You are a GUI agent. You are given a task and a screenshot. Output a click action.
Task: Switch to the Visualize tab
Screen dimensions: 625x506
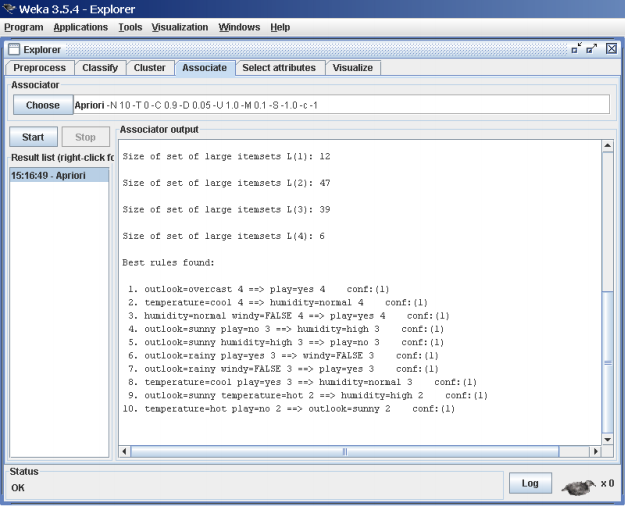tap(353, 68)
